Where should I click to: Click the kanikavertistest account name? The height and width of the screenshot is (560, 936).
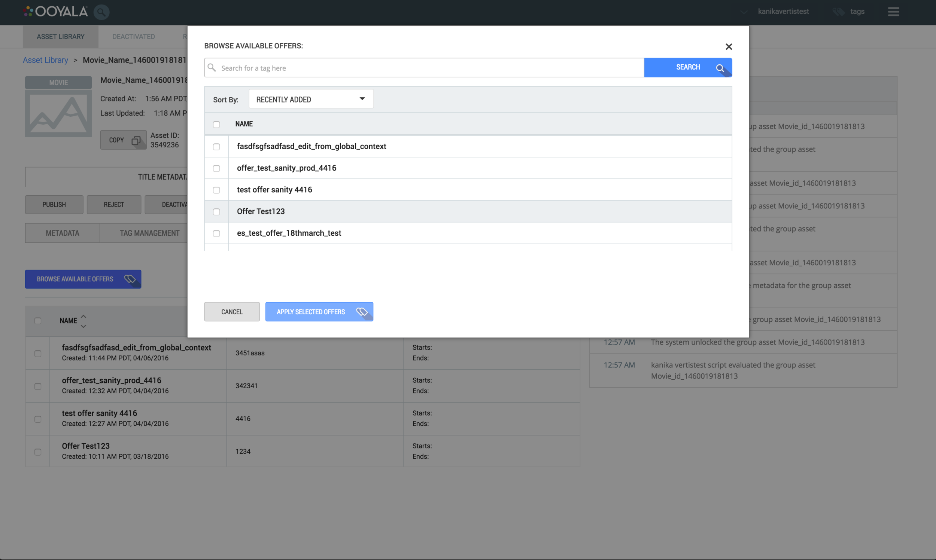(x=783, y=12)
